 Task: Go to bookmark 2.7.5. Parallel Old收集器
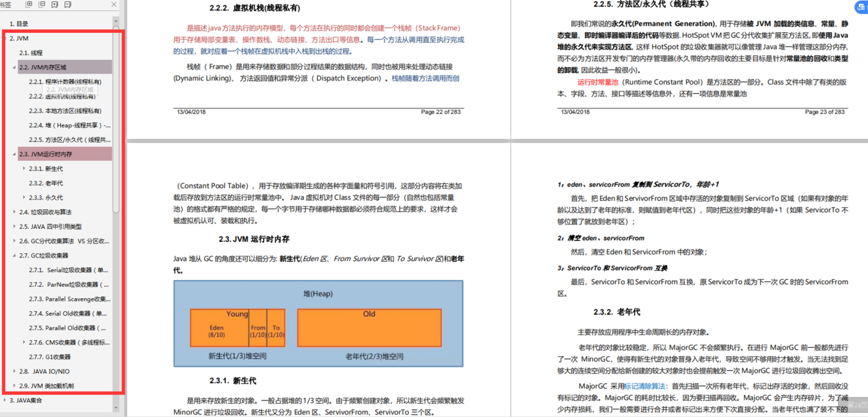68,328
